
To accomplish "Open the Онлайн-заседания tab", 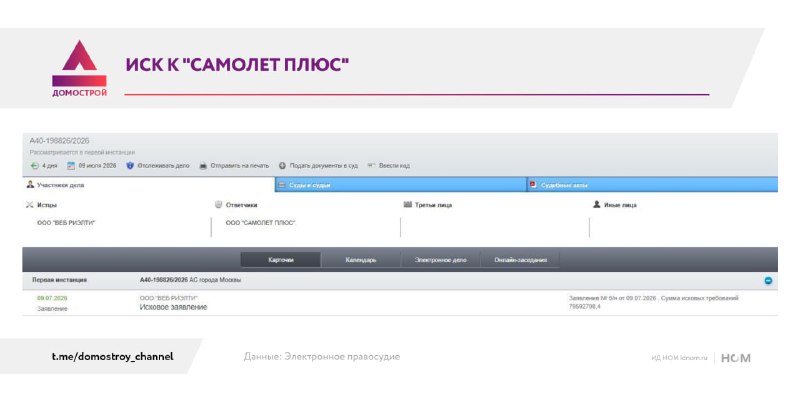I will tap(520, 260).
